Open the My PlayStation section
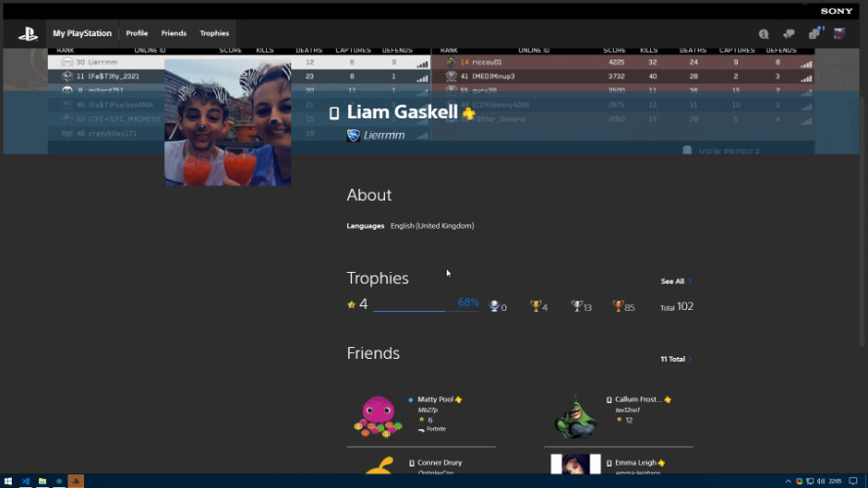The image size is (868, 488). (82, 33)
